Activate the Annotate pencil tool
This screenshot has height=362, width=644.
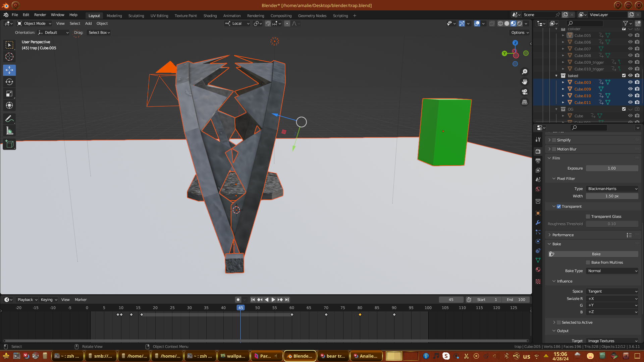click(9, 119)
